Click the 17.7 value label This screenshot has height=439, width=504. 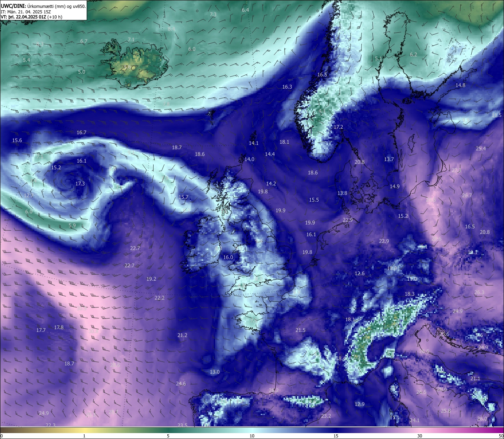click(x=41, y=330)
